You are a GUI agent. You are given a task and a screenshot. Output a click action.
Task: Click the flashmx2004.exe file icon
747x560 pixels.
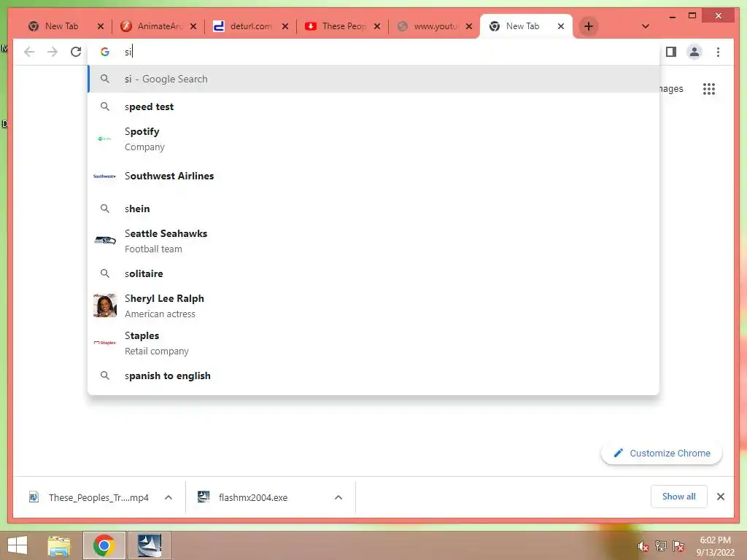204,497
